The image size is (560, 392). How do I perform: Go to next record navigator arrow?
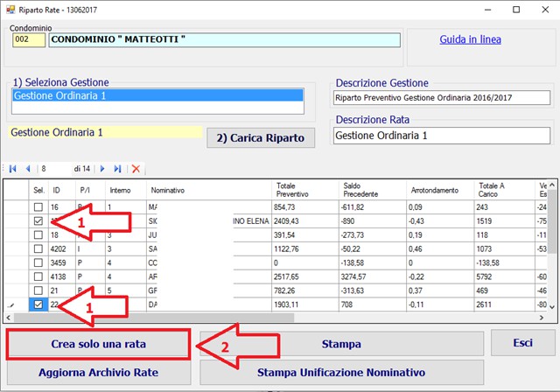pyautogui.click(x=102, y=169)
